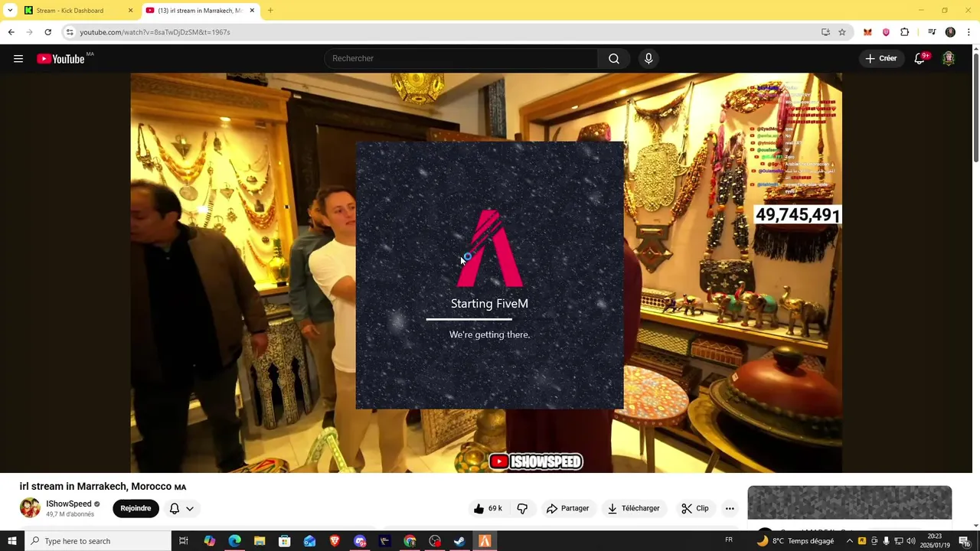The width and height of the screenshot is (980, 551).
Task: Click the ISHOWSPEED watermark in video
Action: point(536,461)
